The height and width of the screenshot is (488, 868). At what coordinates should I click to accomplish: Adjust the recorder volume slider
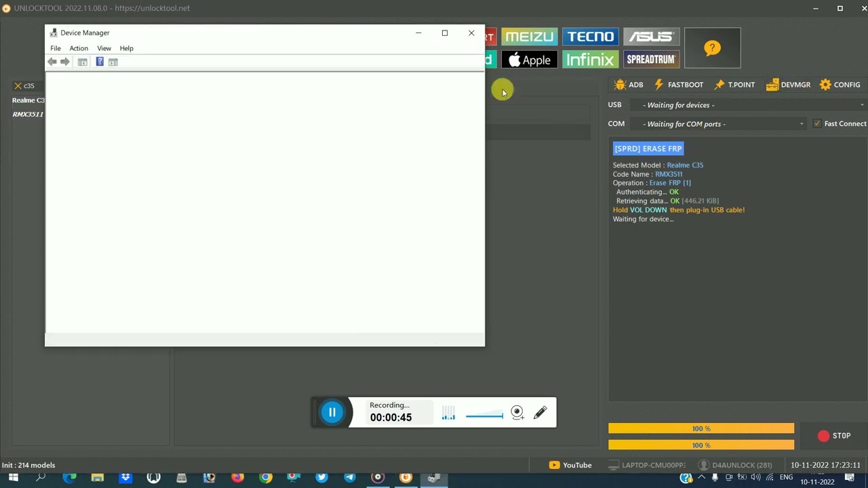(484, 414)
